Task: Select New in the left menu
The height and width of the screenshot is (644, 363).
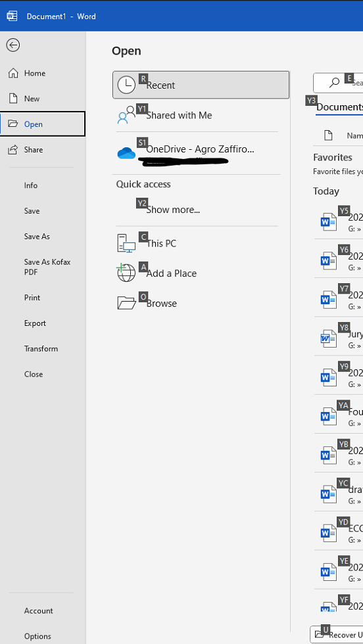Action: tap(43, 99)
